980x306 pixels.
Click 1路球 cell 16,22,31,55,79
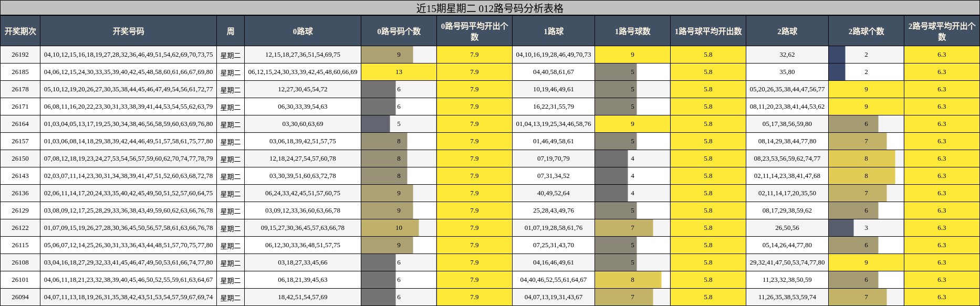553,107
